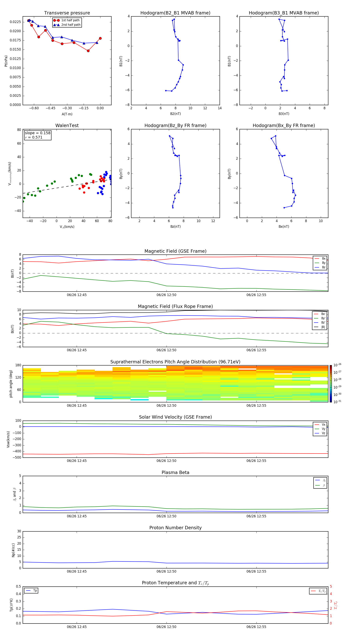Click the 'Transverse pressure' plot title
The width and height of the screenshot is (351, 644).
coord(67,13)
